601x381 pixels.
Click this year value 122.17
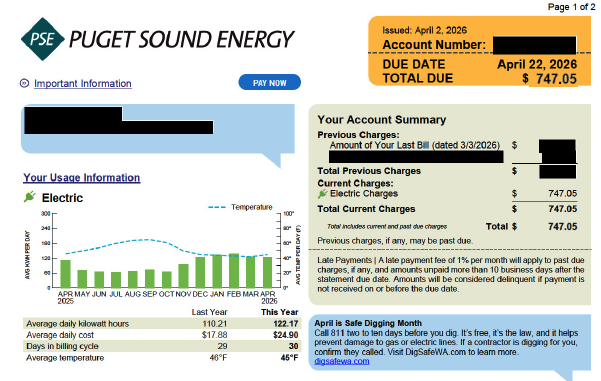coord(286,324)
